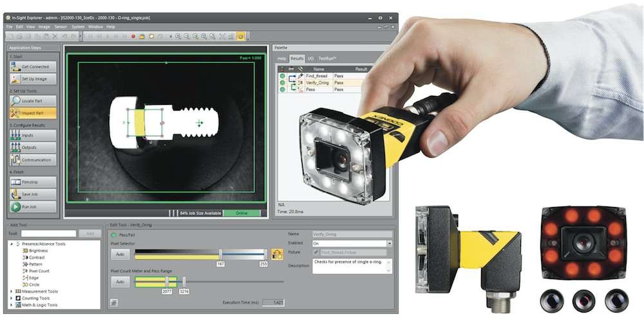Click Pixel Selector slider handle at 255

click(x=265, y=255)
